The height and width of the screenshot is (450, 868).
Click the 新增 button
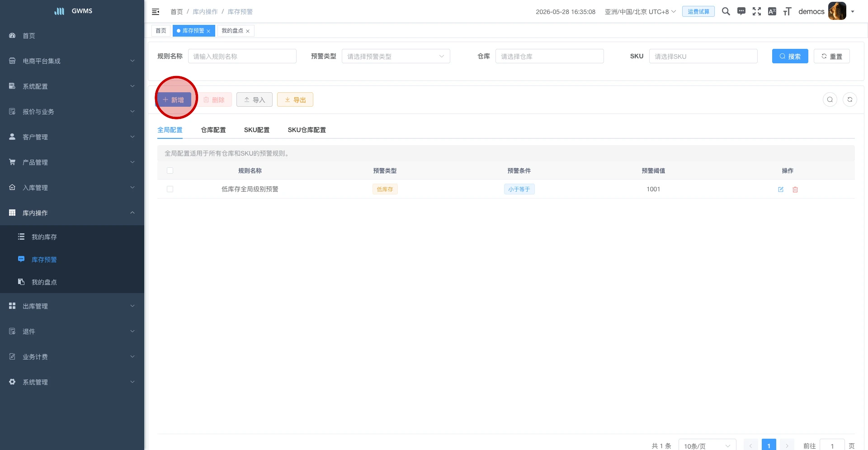coord(174,99)
